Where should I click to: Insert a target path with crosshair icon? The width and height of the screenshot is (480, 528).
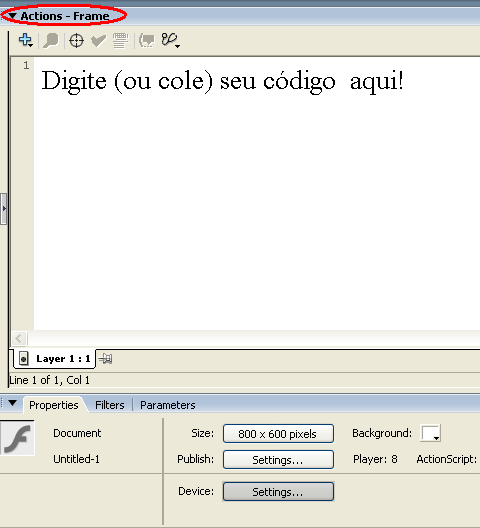76,41
